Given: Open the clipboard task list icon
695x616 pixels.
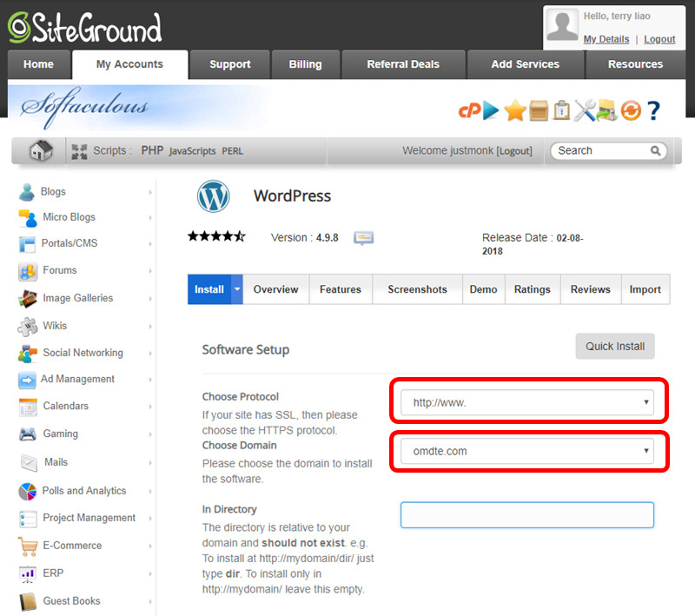Looking at the screenshot, I should click(x=561, y=110).
